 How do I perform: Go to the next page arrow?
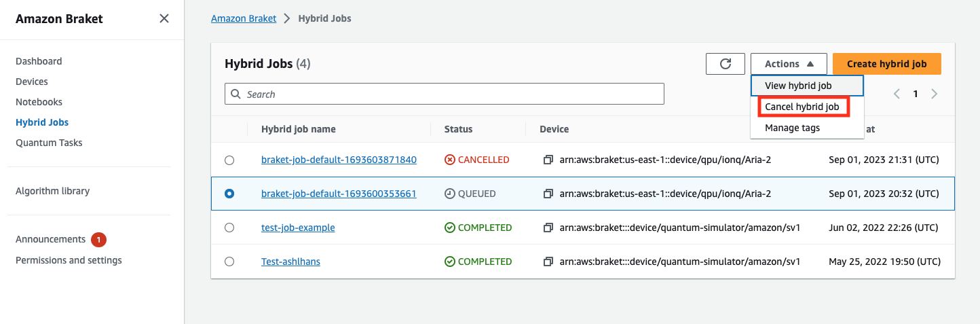point(935,94)
